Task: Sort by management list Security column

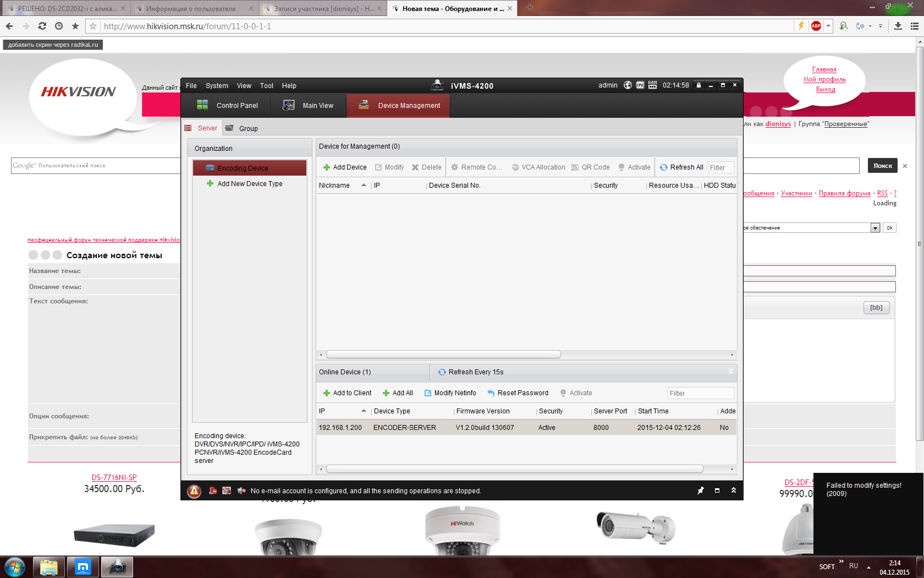Action: [619, 186]
